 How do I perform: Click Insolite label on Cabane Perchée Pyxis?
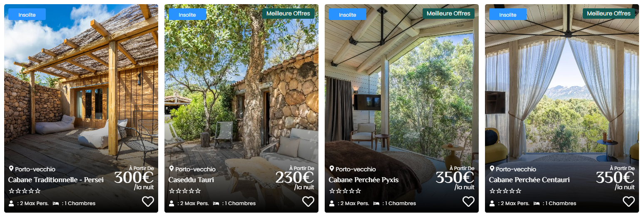[x=348, y=15]
